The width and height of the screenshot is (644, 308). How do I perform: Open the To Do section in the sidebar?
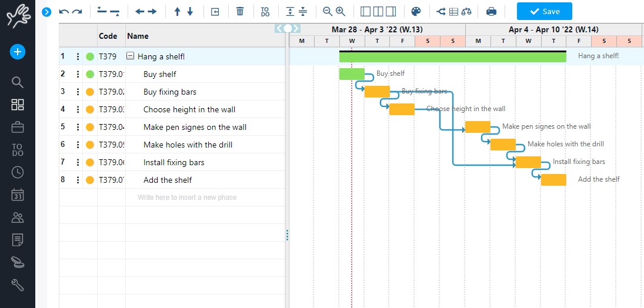[18, 149]
